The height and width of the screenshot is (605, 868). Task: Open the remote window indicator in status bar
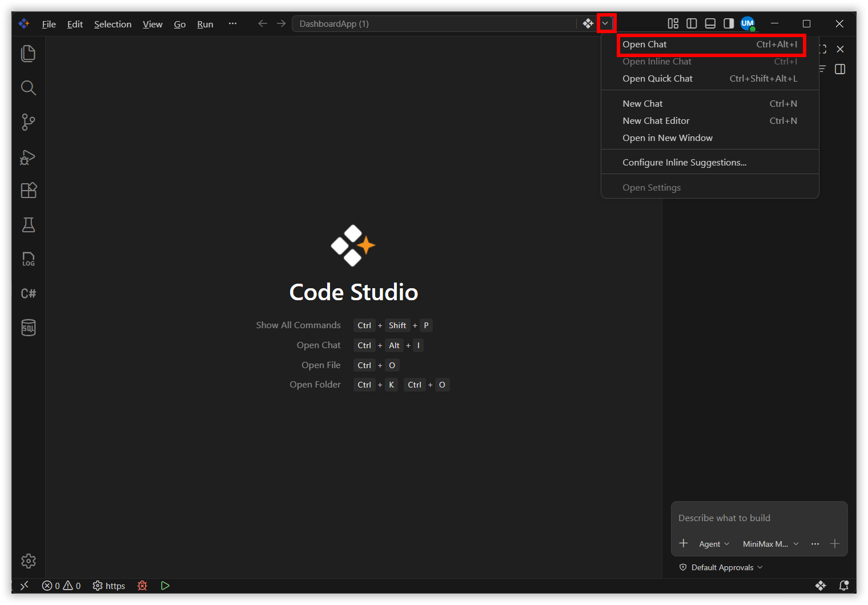[x=25, y=586]
